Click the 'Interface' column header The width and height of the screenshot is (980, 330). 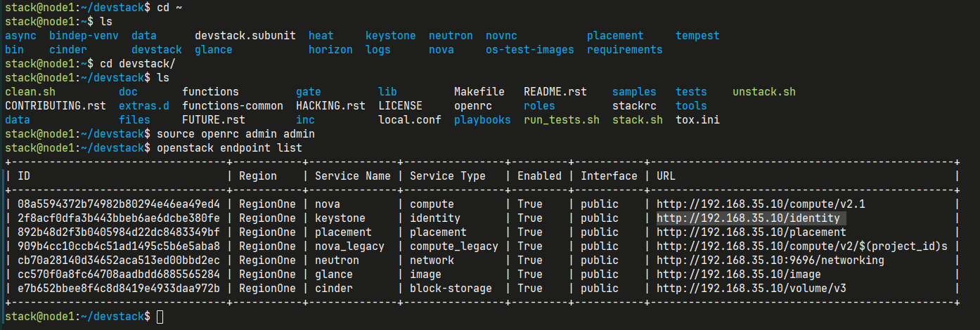tap(609, 176)
